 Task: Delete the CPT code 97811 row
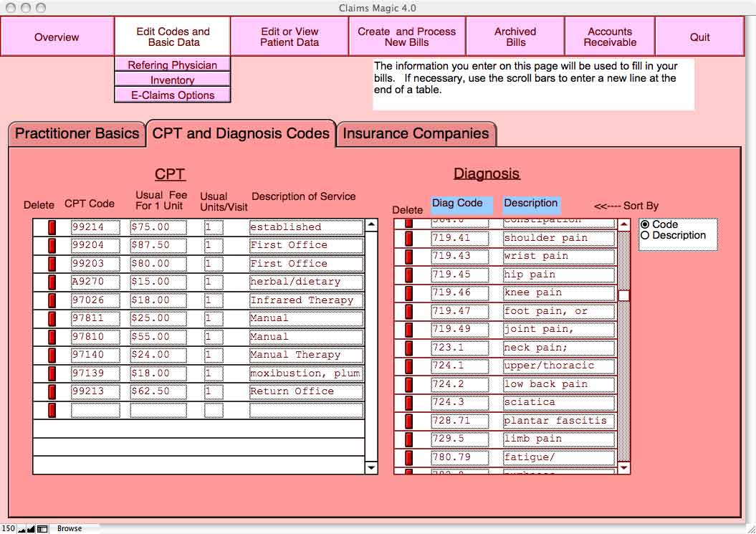(52, 318)
